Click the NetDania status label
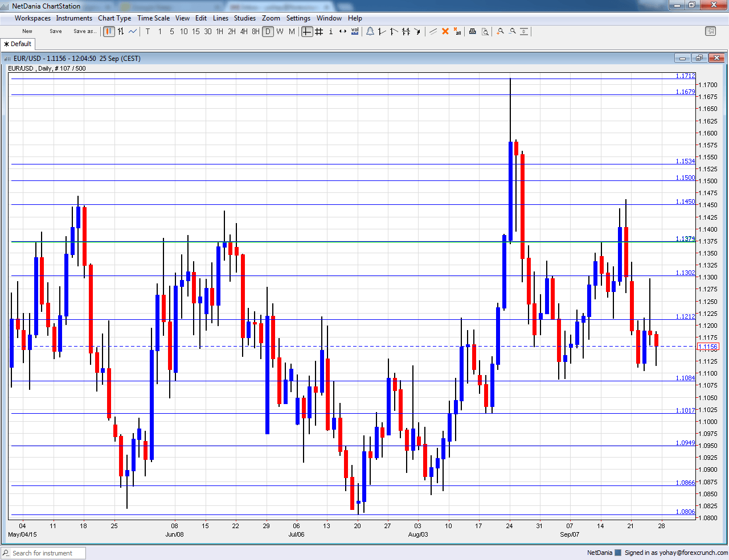This screenshot has width=729, height=560. coord(600,553)
